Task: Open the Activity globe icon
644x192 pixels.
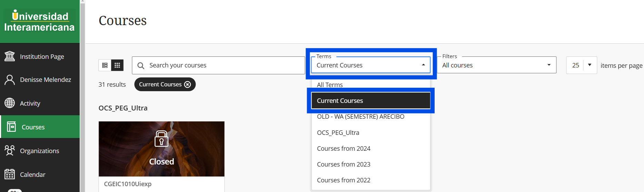Action: (10, 103)
